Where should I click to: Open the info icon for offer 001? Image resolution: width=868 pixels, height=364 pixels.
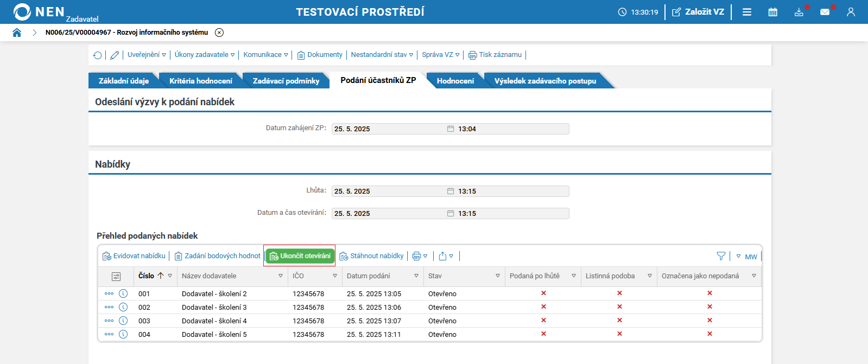[x=123, y=293]
